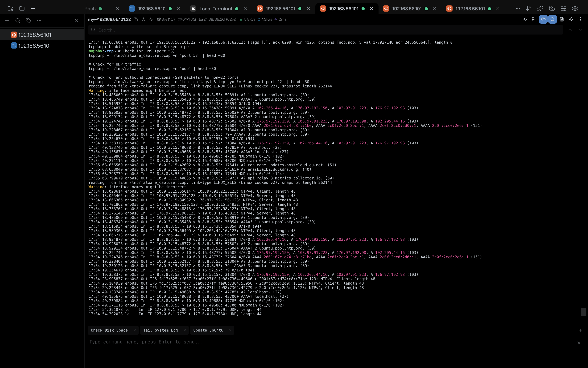
Task: Copy the my@192.168.56.101:22 address
Action: coord(136,19)
